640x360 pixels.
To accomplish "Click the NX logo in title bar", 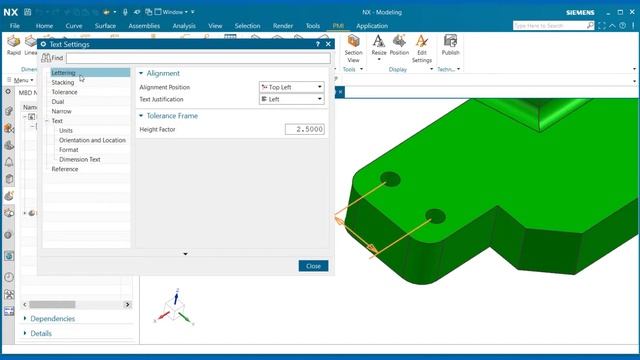I will [11, 12].
